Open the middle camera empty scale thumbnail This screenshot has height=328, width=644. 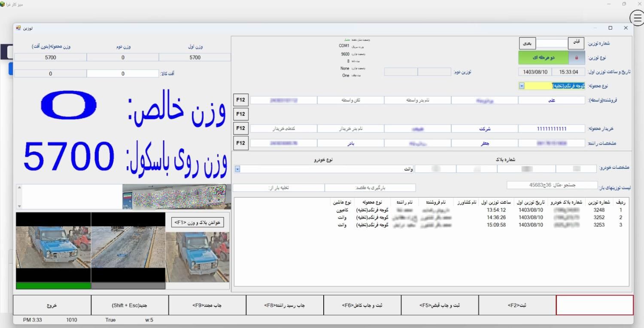tap(128, 247)
